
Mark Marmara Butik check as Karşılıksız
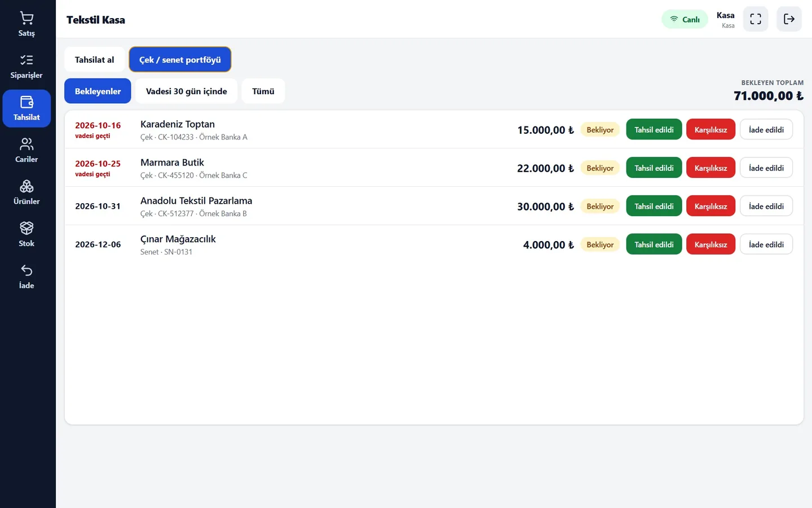click(710, 168)
